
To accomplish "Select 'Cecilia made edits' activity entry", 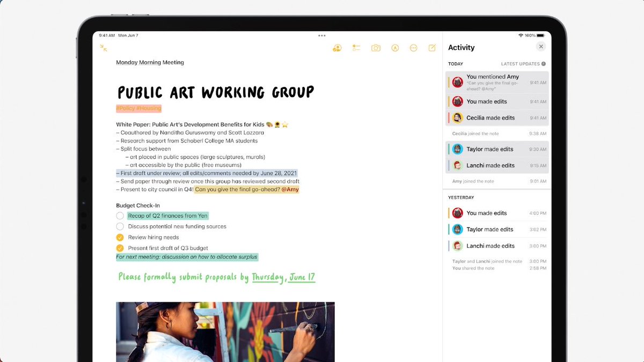I will coord(497,117).
